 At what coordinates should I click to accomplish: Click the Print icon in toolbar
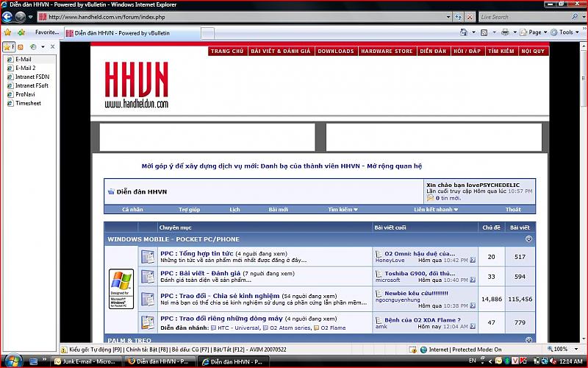505,32
